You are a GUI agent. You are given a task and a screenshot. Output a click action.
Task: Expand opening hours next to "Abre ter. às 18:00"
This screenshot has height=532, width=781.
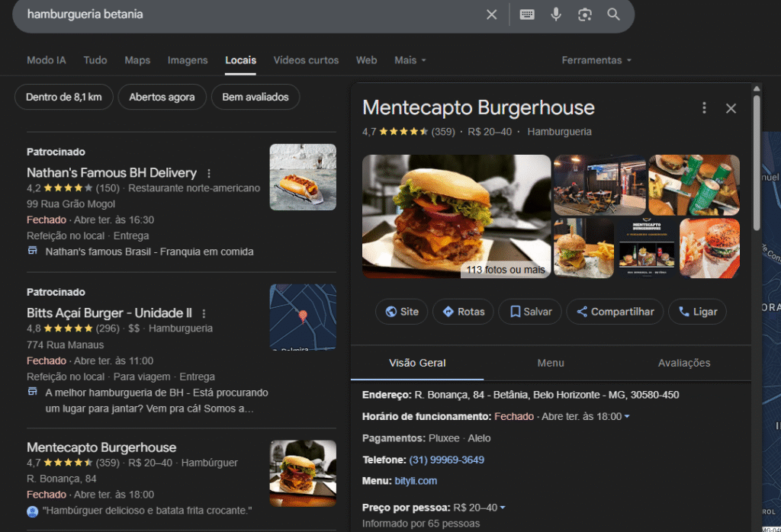(627, 417)
